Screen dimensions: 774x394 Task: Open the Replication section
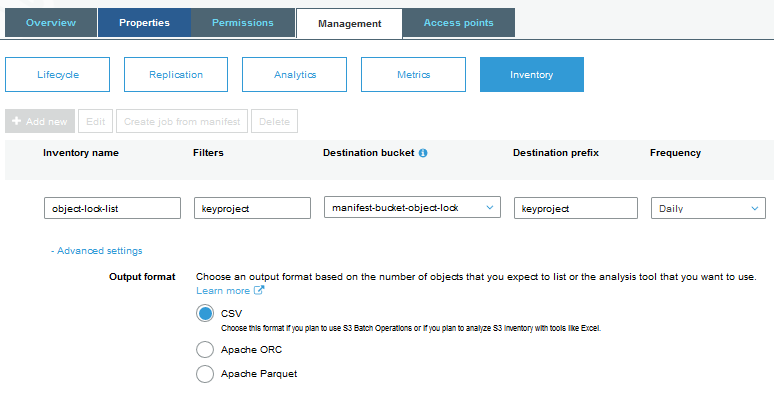coord(176,75)
